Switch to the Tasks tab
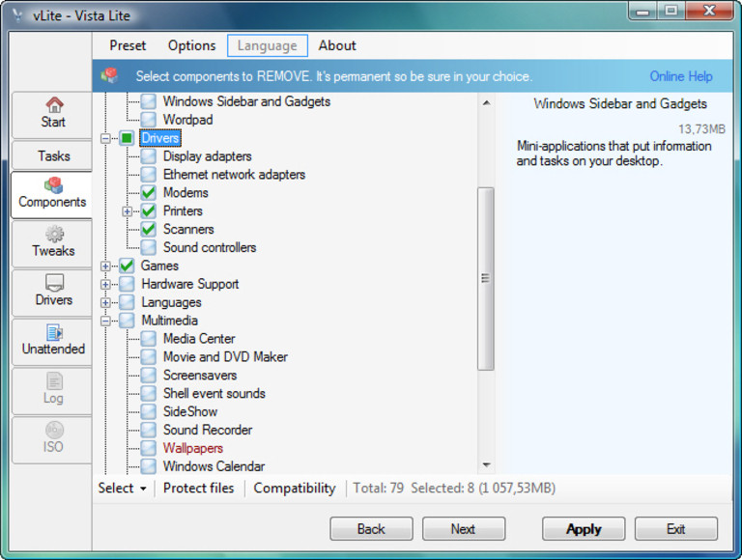This screenshot has width=742, height=560. pyautogui.click(x=52, y=155)
